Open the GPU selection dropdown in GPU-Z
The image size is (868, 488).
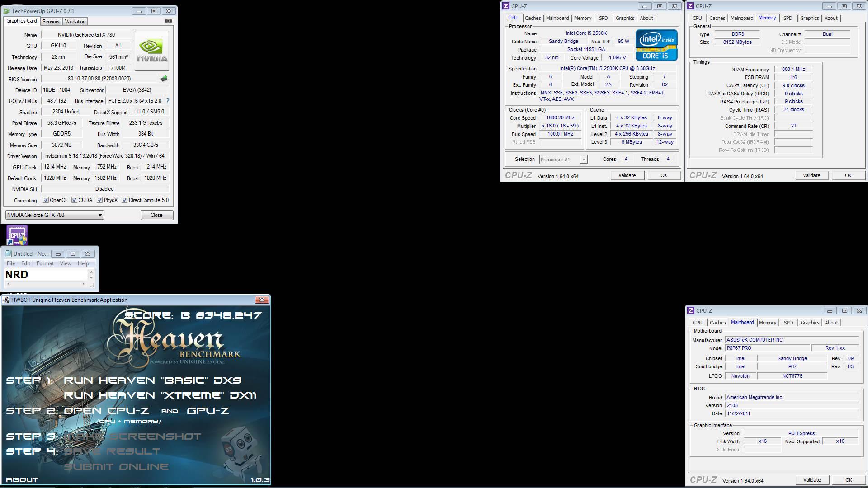coord(55,215)
